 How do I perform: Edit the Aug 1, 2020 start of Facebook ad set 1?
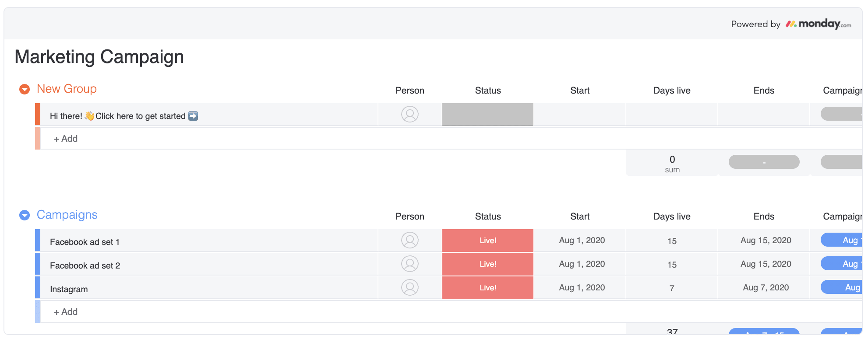pos(582,241)
